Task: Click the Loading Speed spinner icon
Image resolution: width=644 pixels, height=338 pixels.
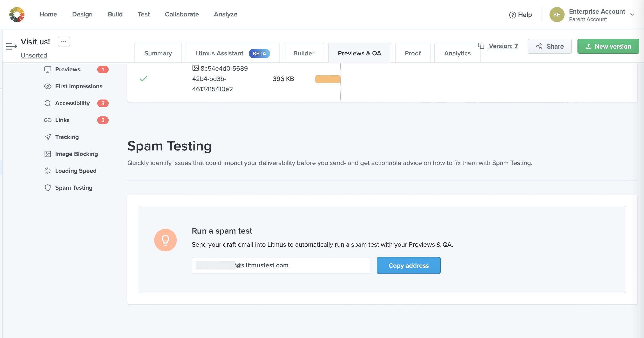Action: [47, 171]
